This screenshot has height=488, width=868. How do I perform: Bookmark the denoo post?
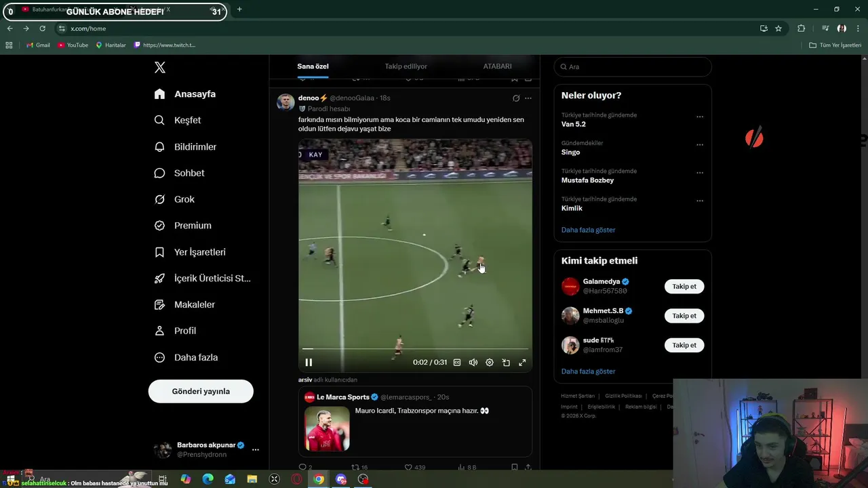coord(515,468)
